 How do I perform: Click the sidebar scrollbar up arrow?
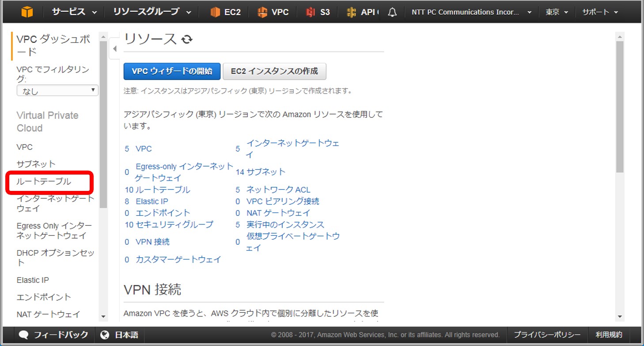pyautogui.click(x=103, y=36)
